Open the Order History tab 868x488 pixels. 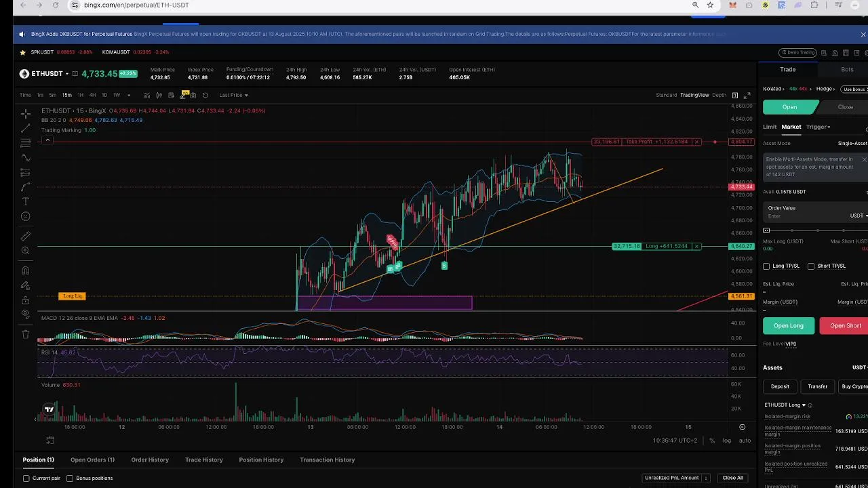click(150, 460)
